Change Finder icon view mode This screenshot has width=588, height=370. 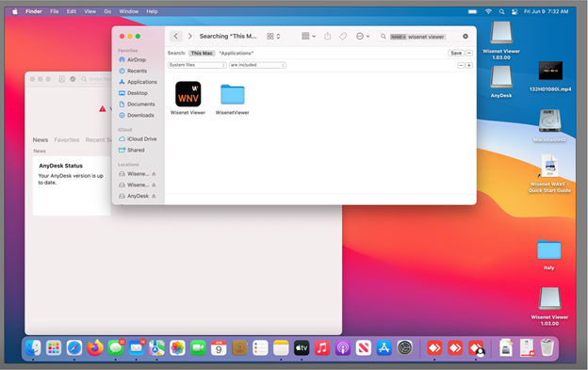[273, 37]
